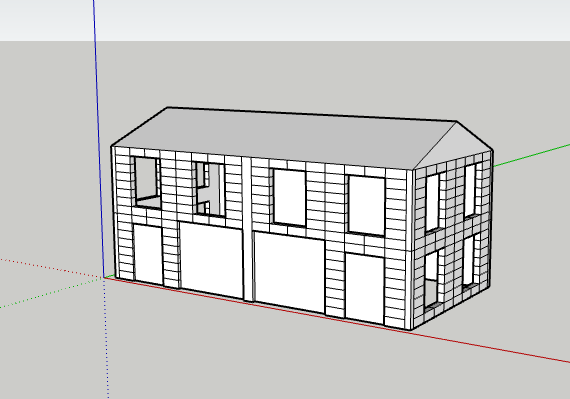Image resolution: width=570 pixels, height=399 pixels.
Task: Select the narrow leftmost ground-floor door panel
Action: (148, 254)
